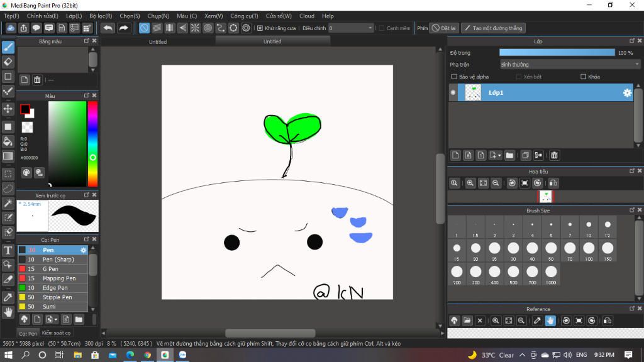The image size is (644, 362).
Task: Enable the parallel lines snap guide
Action: [157, 28]
